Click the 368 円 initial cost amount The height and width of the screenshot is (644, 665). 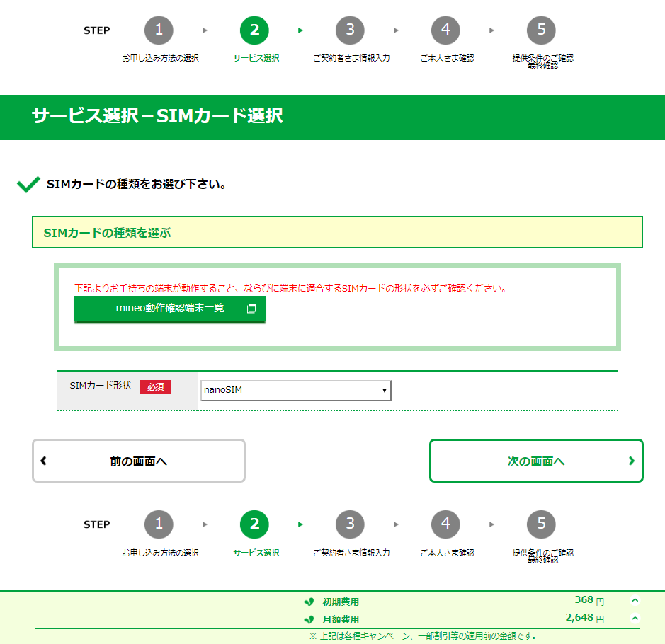pyautogui.click(x=589, y=600)
